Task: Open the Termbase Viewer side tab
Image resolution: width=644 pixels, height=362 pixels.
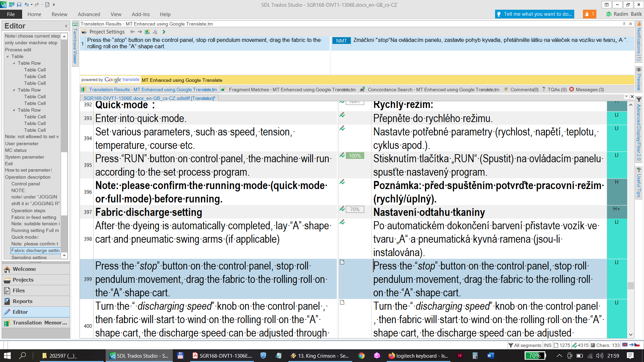Action: click(x=75, y=44)
